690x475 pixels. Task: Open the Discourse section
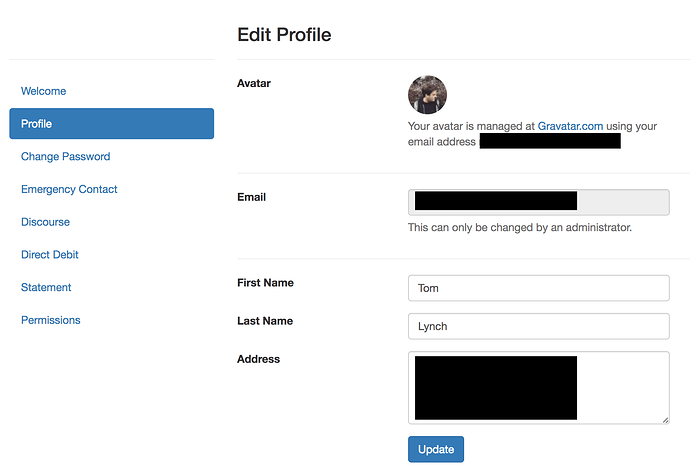[45, 222]
